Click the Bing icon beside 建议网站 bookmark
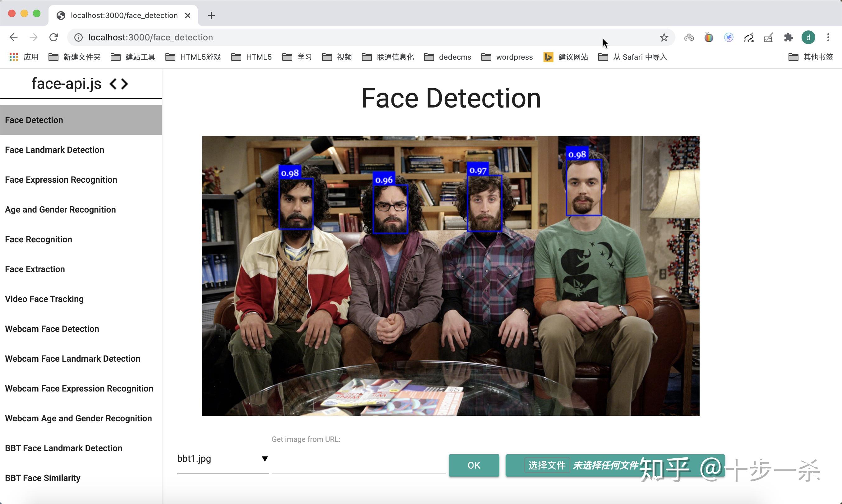This screenshot has height=504, width=842. click(548, 57)
